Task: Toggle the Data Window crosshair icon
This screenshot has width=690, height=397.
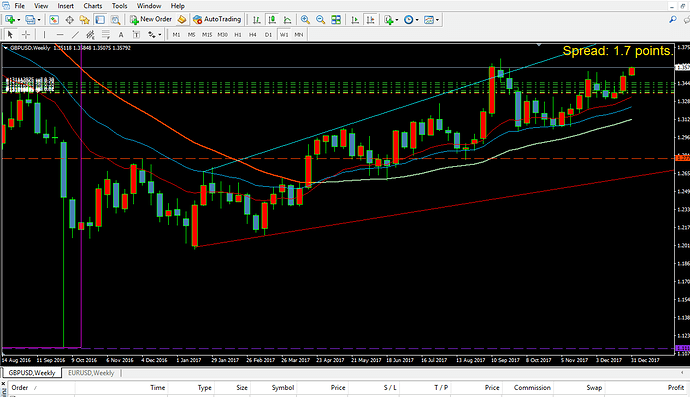Action: click(x=69, y=20)
